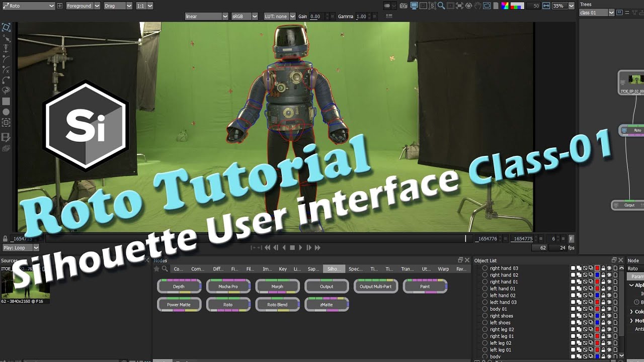This screenshot has height=362, width=644.
Task: Add a Roto Blend node
Action: [278, 305]
